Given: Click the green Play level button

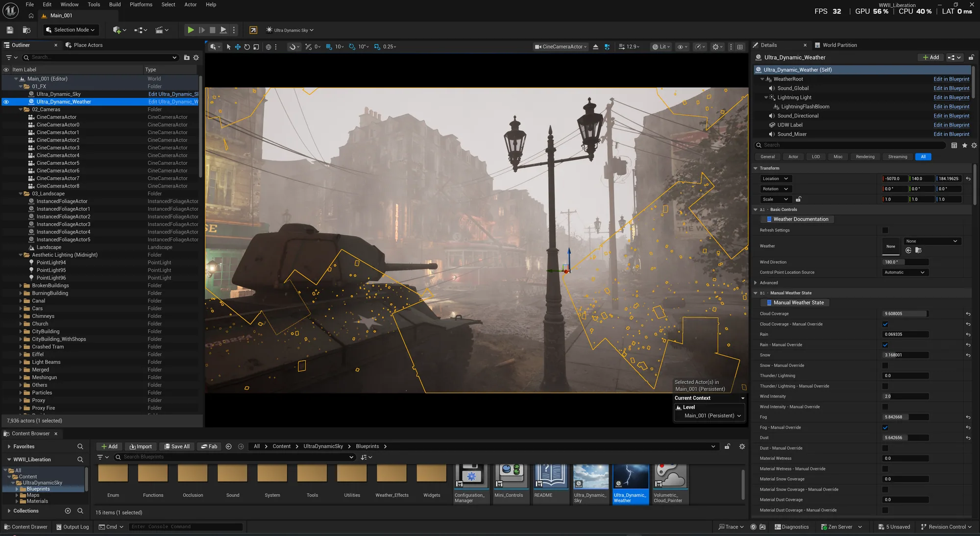Looking at the screenshot, I should click(191, 30).
